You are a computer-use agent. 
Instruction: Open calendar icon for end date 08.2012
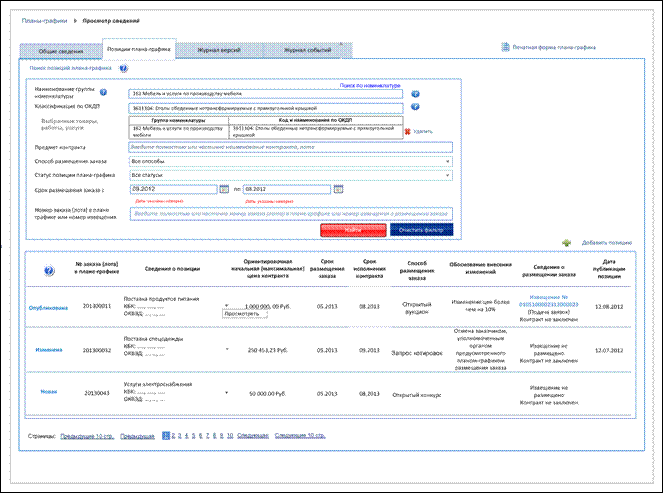click(x=338, y=189)
